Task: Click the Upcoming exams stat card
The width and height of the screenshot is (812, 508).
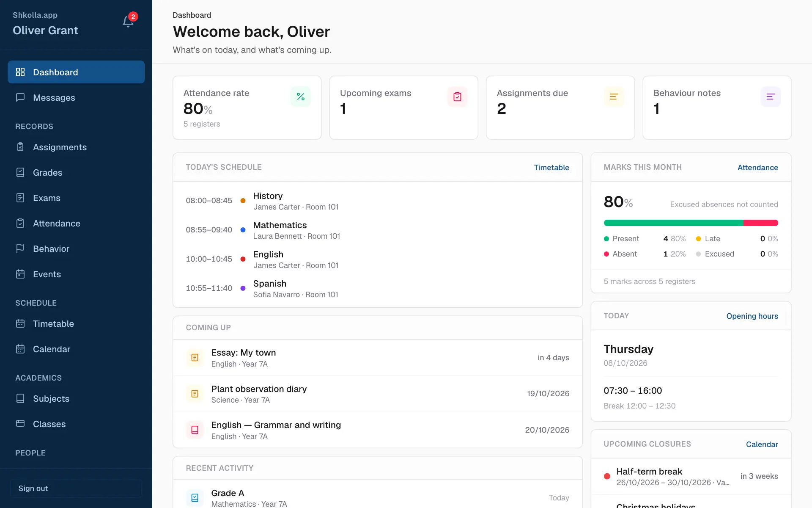Action: coord(403,108)
